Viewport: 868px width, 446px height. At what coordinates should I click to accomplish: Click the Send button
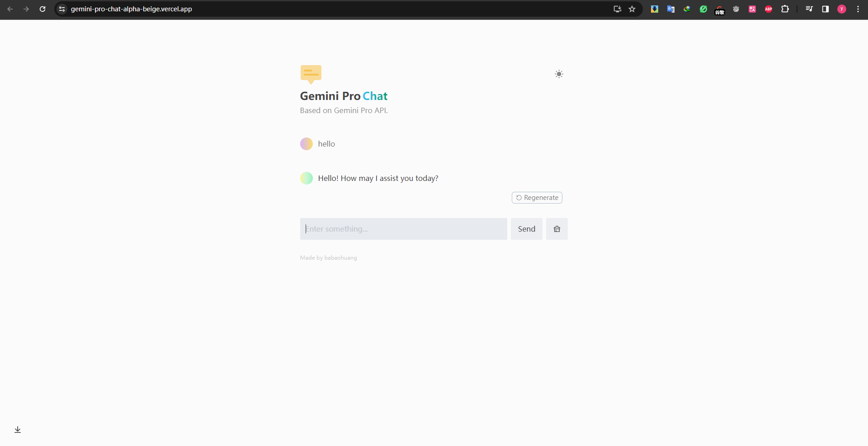[527, 229]
